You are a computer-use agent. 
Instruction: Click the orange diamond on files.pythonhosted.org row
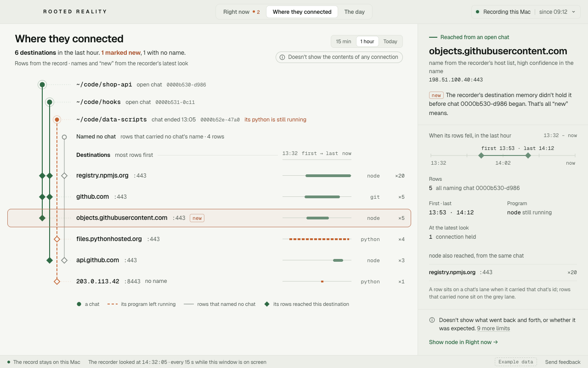[57, 239]
